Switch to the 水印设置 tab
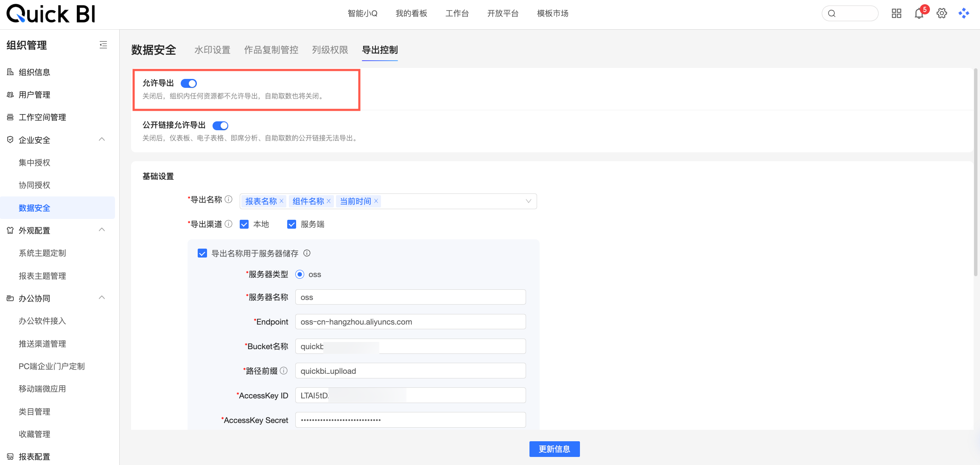980x465 pixels. tap(212, 50)
